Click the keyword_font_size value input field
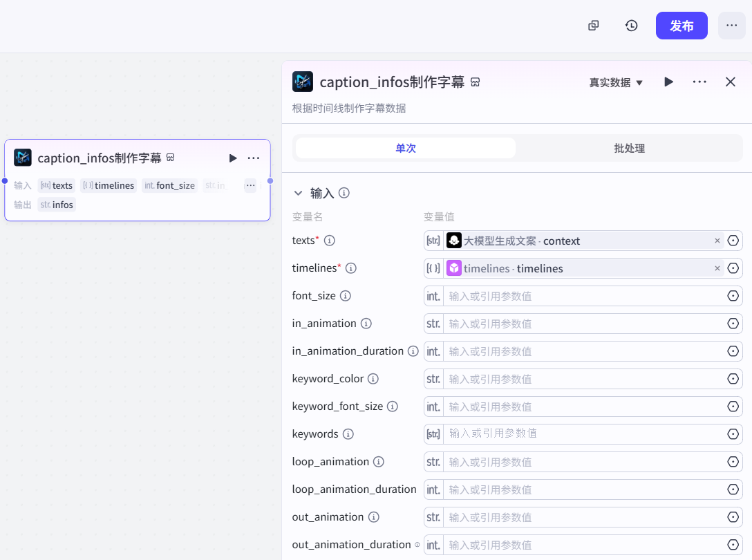The image size is (752, 560). pos(584,407)
